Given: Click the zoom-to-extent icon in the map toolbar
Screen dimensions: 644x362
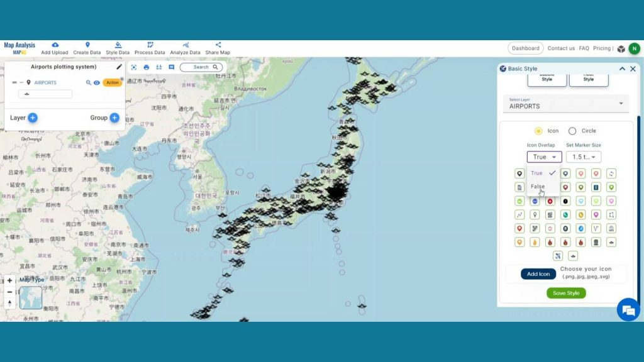Looking at the screenshot, I should [x=134, y=67].
